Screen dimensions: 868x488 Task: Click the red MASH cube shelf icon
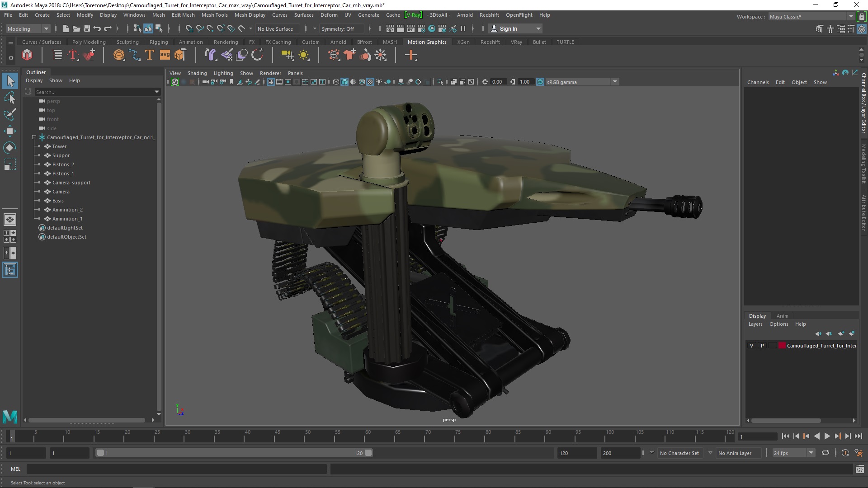point(27,55)
